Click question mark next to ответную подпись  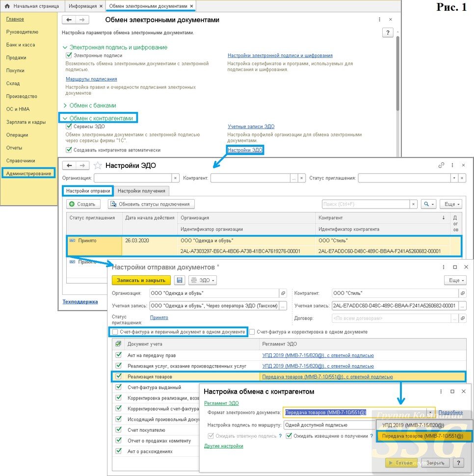[280, 436]
